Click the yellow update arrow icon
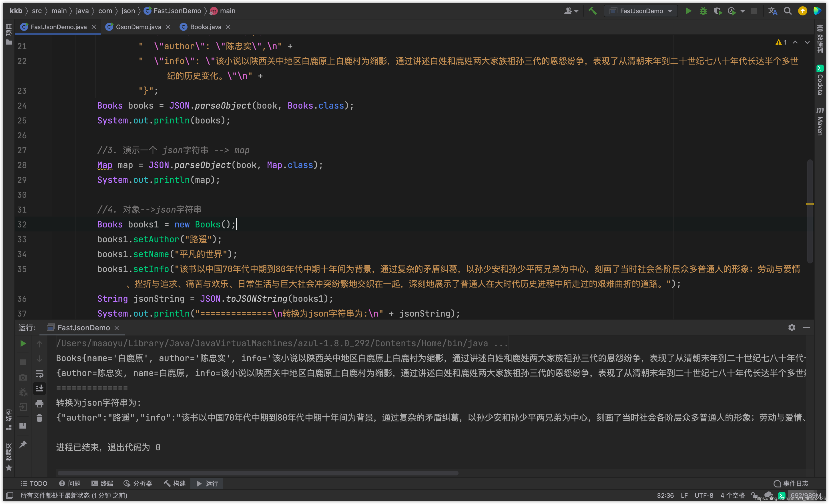829x504 pixels. tap(802, 11)
